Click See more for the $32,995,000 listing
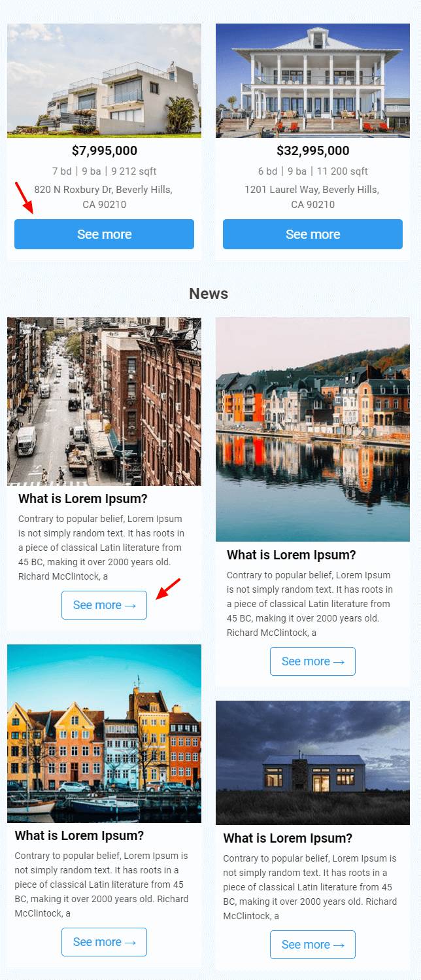421x980 pixels. click(x=312, y=234)
